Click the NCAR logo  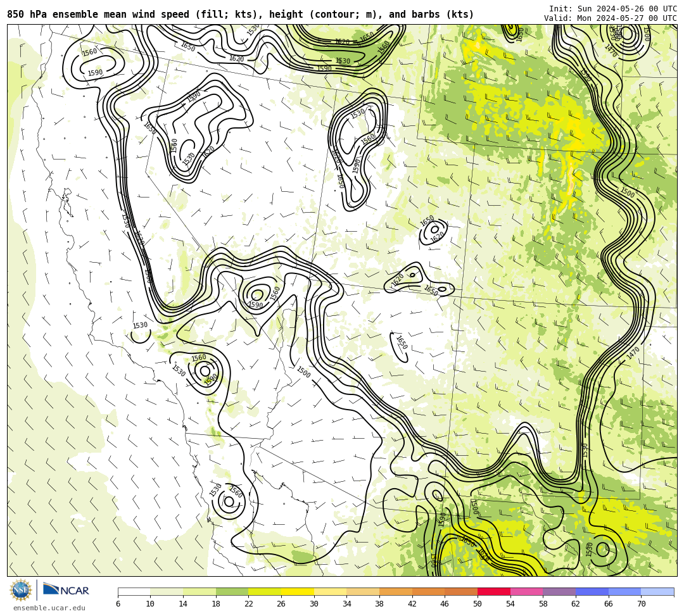(x=66, y=590)
